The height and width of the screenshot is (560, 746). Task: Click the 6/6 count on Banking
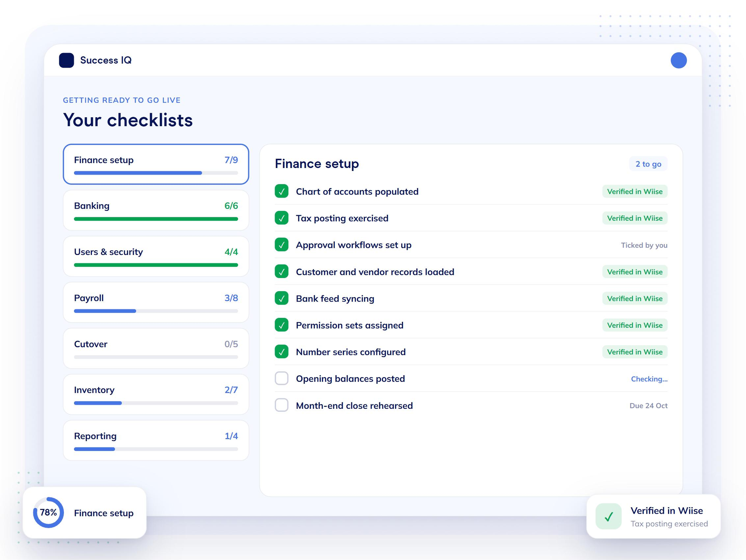(231, 206)
